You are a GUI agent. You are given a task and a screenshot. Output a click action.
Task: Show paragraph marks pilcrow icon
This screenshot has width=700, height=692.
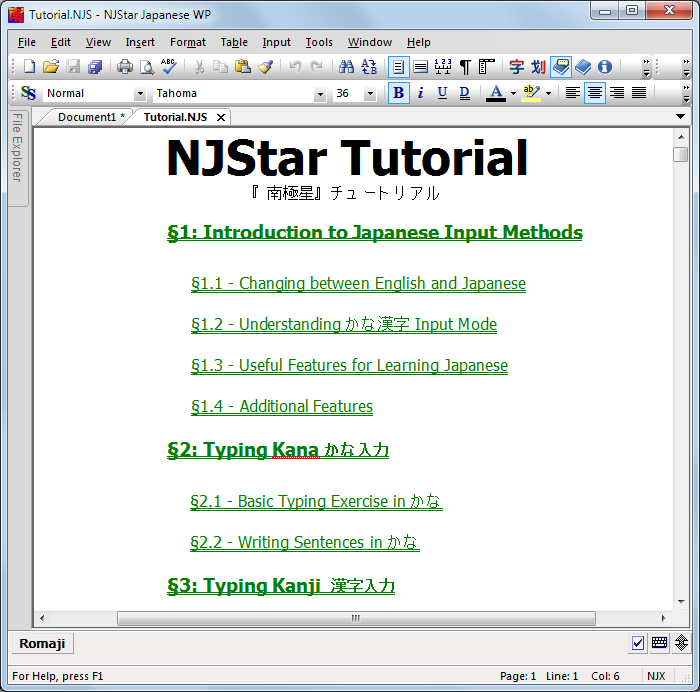click(x=465, y=67)
